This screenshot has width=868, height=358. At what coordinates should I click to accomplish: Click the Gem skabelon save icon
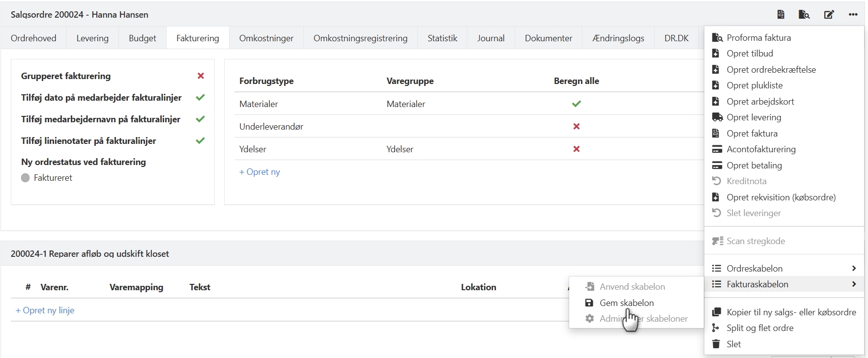(x=589, y=303)
